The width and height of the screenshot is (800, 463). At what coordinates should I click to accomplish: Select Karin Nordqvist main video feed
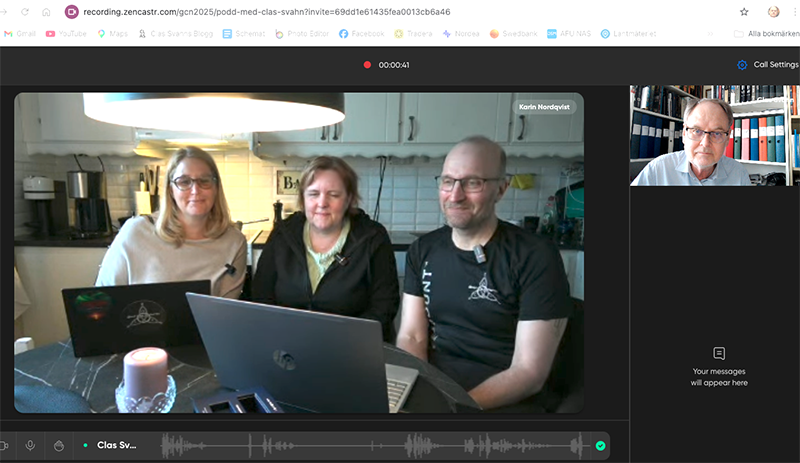298,252
